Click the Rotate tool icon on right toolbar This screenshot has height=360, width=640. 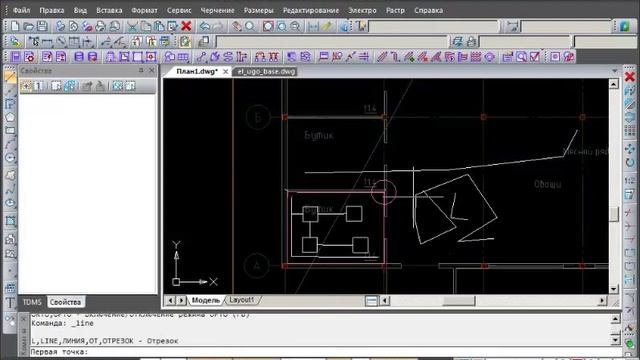click(x=630, y=162)
